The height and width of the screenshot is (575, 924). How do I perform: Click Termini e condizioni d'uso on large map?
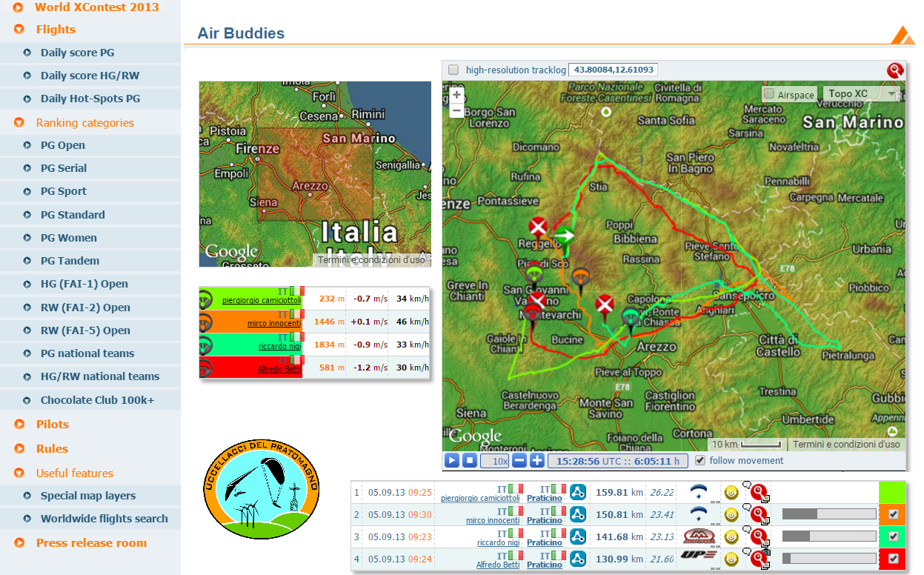pos(846,445)
